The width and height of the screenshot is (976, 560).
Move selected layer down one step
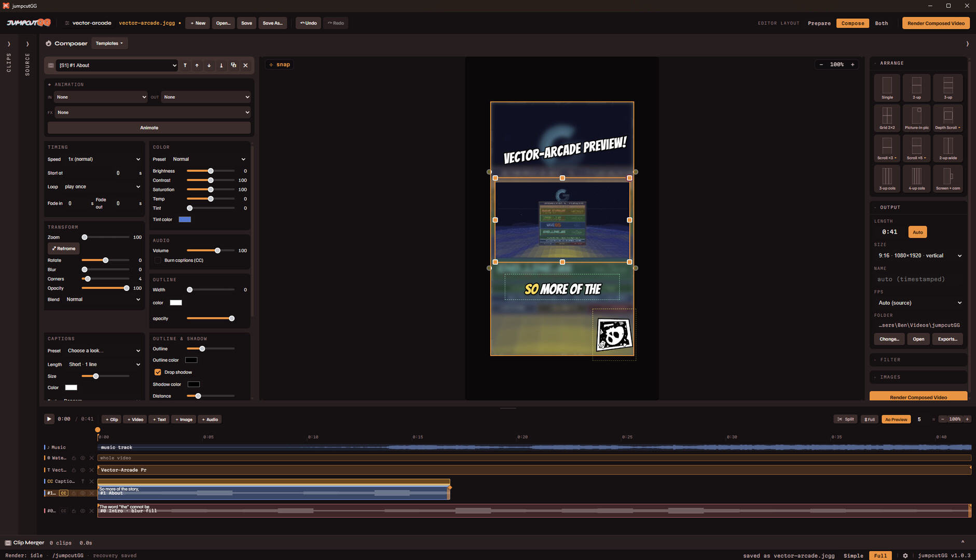click(209, 65)
